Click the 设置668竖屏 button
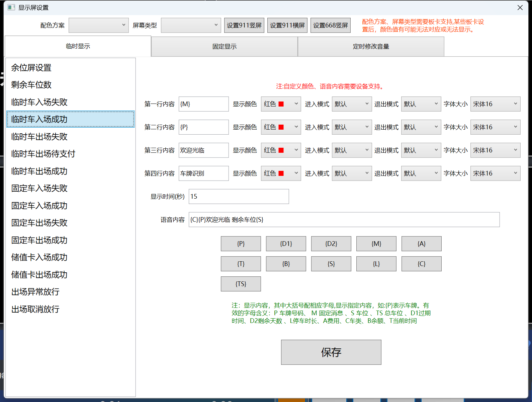The width and height of the screenshot is (532, 402). [331, 25]
